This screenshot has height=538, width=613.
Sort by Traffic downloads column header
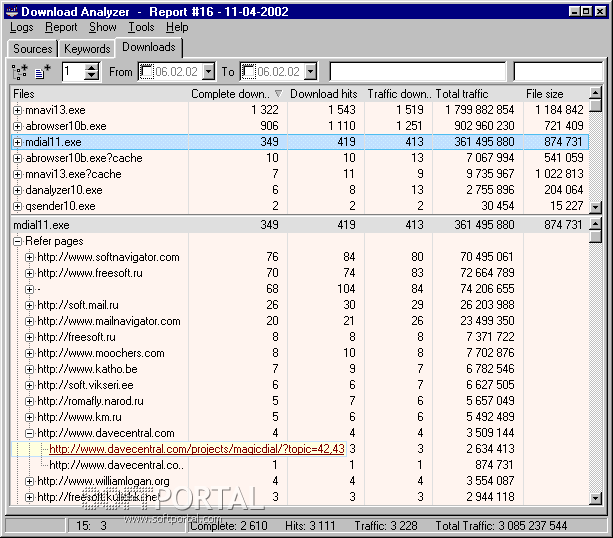pyautogui.click(x=398, y=94)
